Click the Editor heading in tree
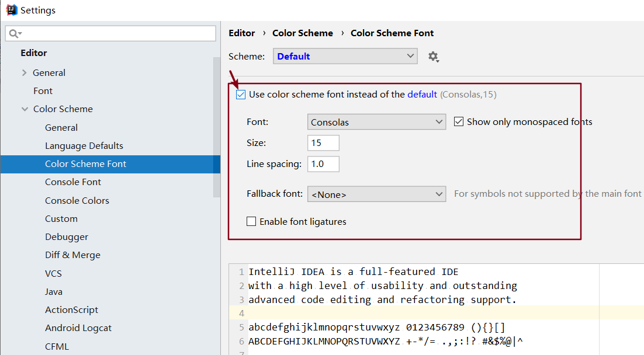Viewport: 644px width, 355px height. coord(34,53)
